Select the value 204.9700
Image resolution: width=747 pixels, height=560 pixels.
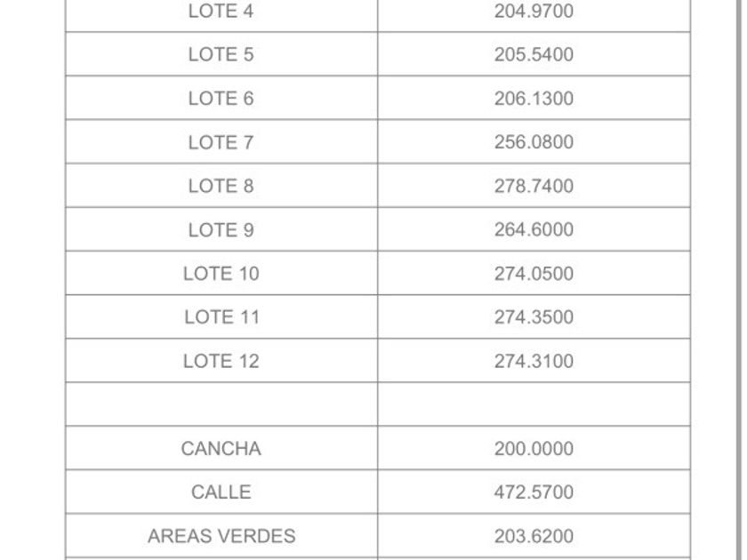click(x=534, y=12)
